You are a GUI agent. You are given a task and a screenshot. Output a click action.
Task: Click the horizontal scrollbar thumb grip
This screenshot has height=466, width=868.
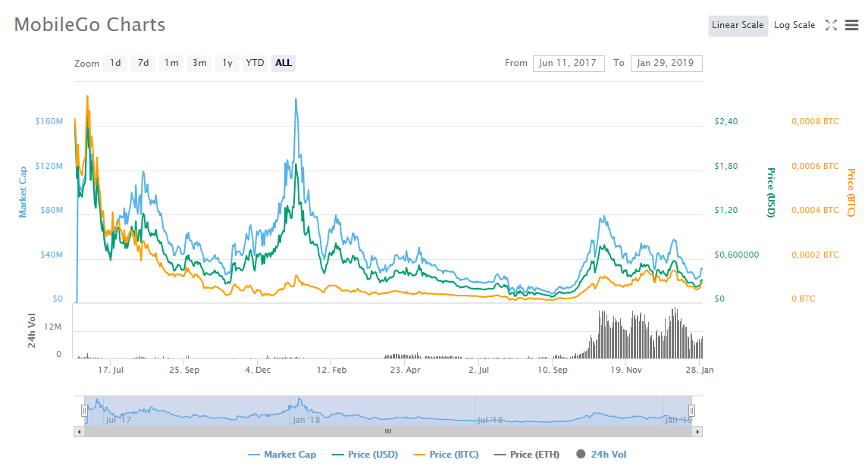pos(388,432)
